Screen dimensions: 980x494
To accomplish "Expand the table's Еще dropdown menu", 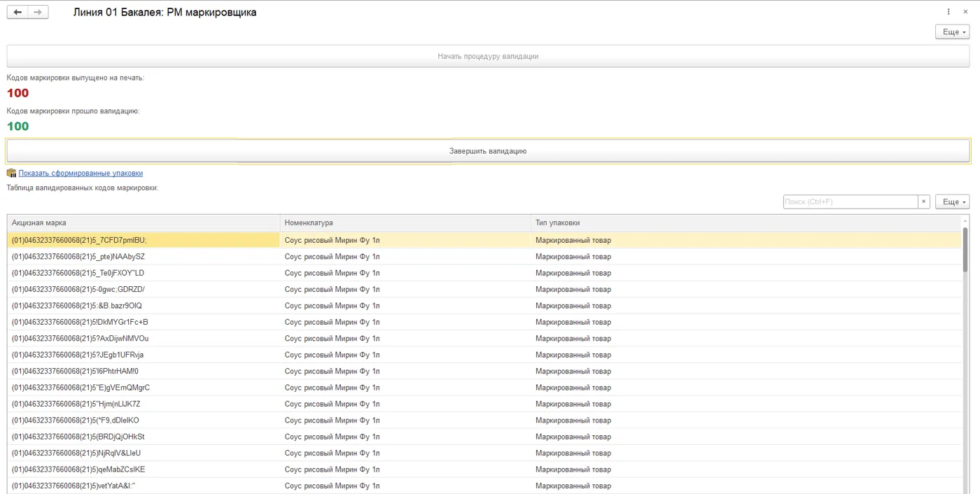I will 952,202.
